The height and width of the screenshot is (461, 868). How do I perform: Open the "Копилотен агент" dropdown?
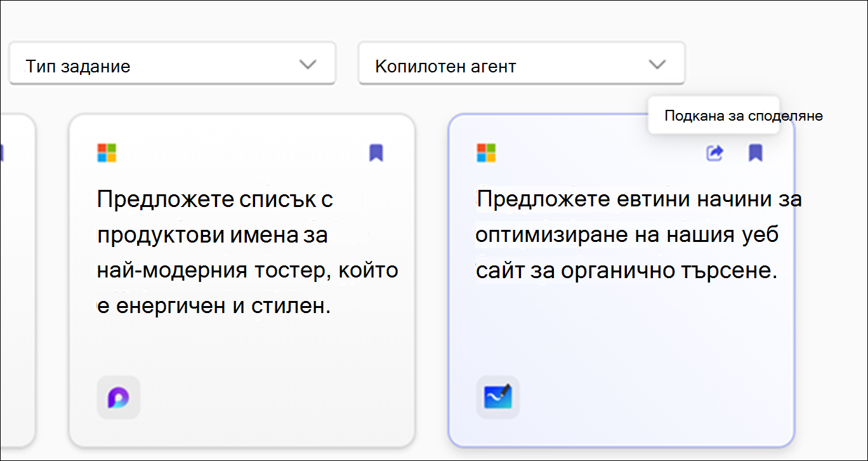pyautogui.click(x=522, y=63)
